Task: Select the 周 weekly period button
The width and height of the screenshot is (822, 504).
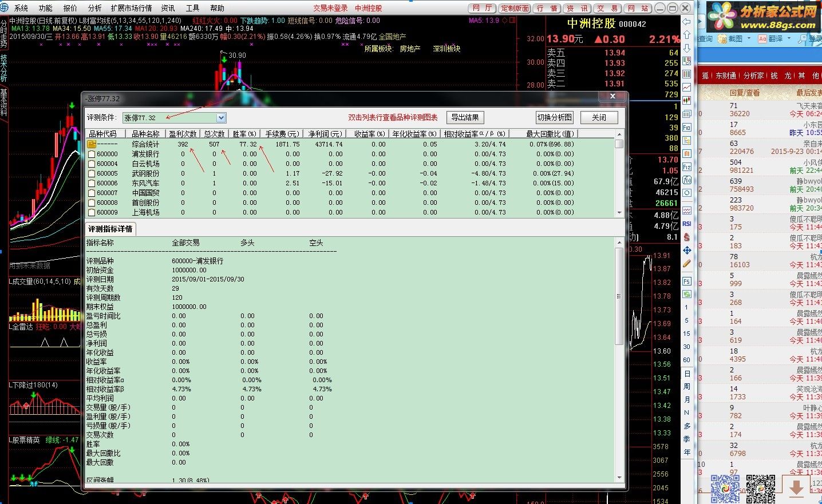Action: pos(686,387)
